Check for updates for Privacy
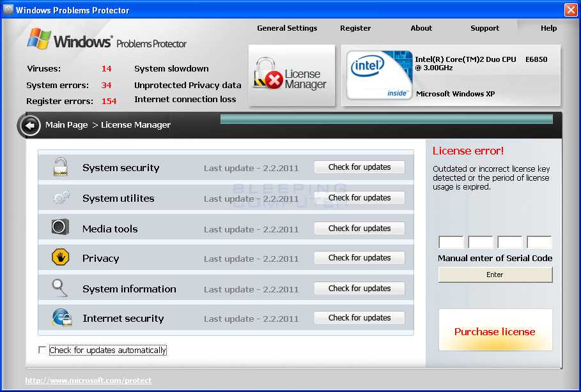 359,257
